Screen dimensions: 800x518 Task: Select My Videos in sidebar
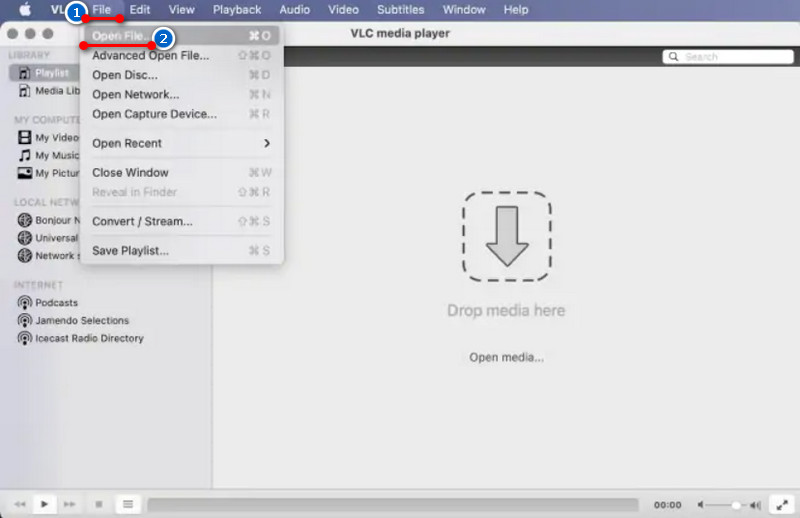(x=49, y=137)
